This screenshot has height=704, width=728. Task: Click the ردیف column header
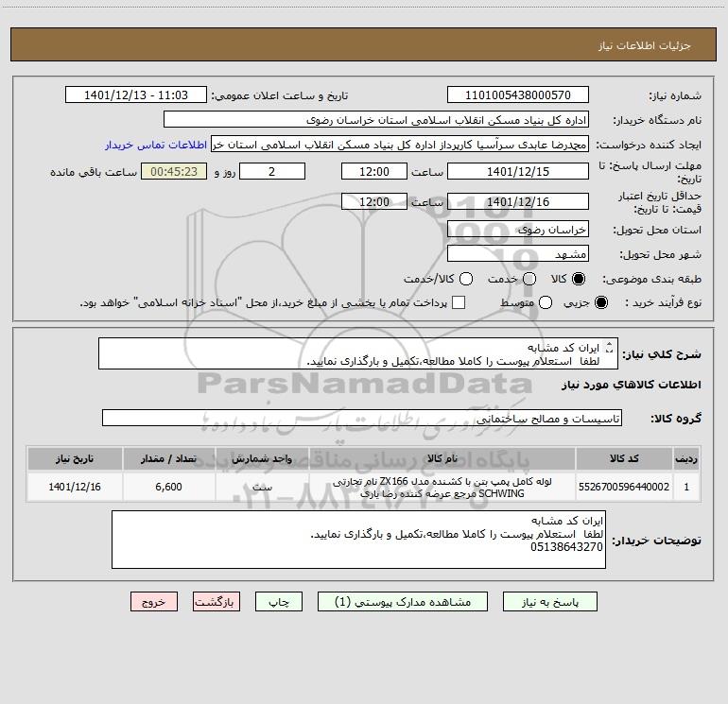(x=686, y=458)
